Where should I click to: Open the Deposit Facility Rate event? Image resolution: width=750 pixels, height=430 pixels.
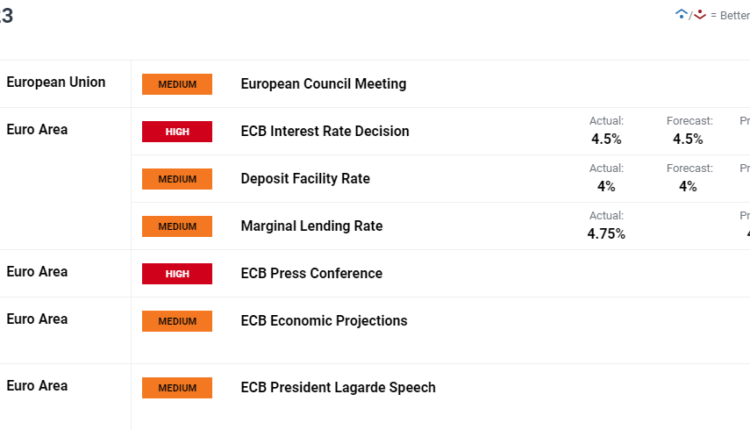[305, 179]
